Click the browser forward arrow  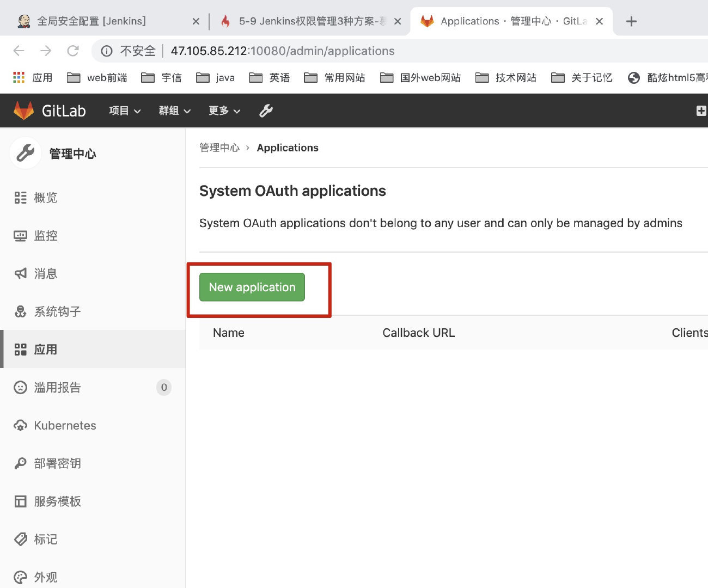coord(46,51)
